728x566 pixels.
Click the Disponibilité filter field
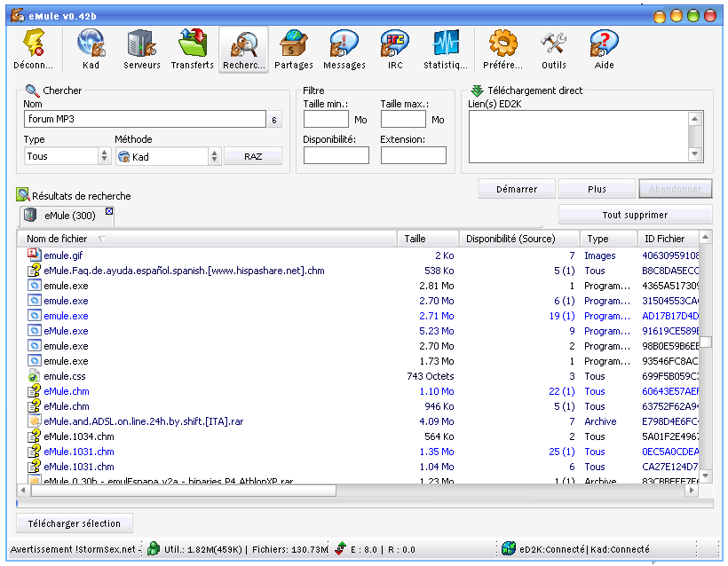coord(336,155)
